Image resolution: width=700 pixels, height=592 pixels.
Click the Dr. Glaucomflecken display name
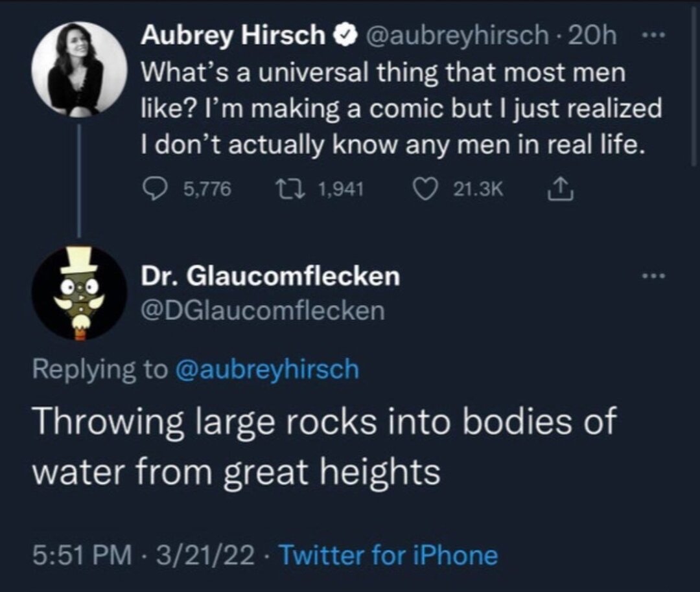click(270, 277)
